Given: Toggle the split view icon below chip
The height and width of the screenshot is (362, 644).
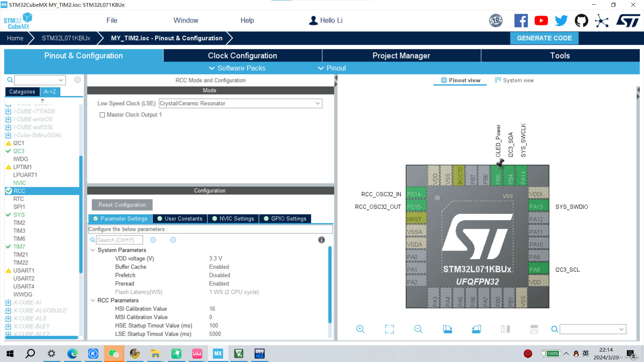Looking at the screenshot, I should [x=505, y=329].
